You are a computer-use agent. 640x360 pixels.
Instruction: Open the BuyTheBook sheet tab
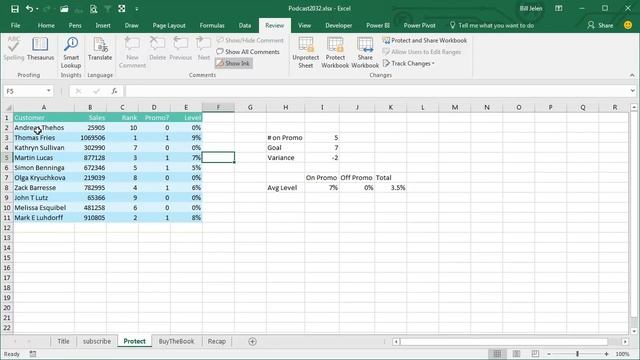176,341
